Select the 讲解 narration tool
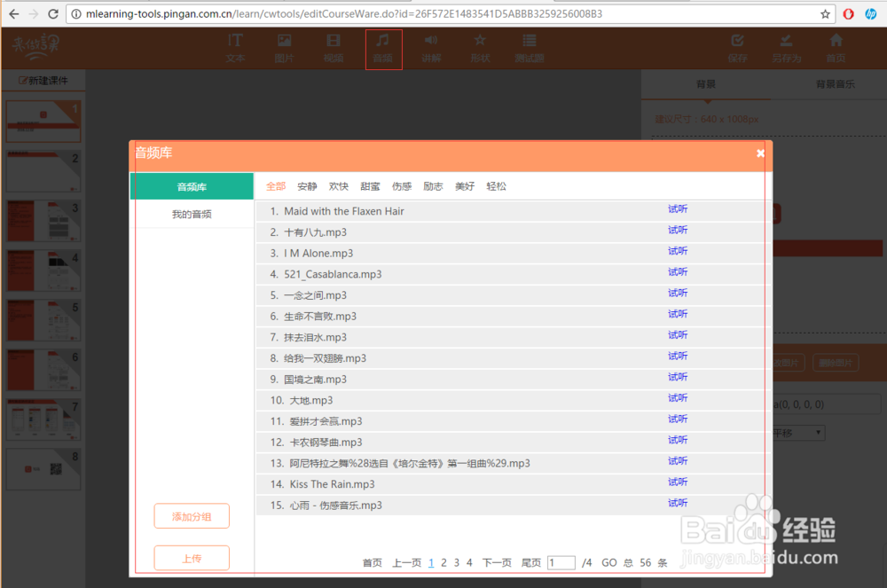 [432, 48]
